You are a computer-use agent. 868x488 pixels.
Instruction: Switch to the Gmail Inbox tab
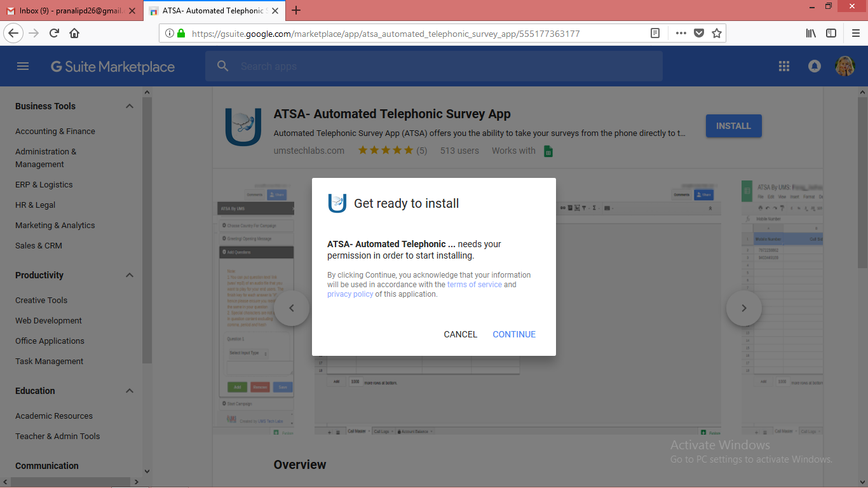tap(71, 11)
